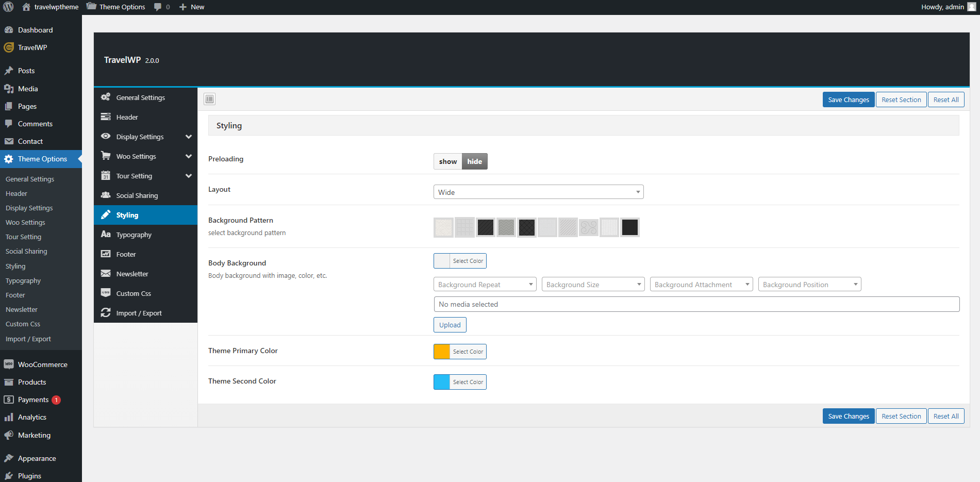Open Plugins in the sidebar
Image resolution: width=980 pixels, height=482 pixels.
[x=41, y=476]
